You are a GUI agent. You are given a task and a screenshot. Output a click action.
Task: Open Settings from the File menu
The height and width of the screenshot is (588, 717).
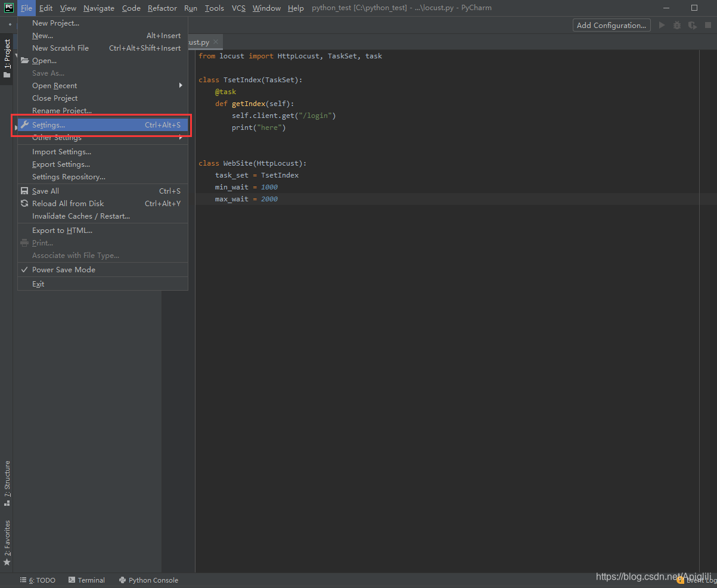click(x=103, y=125)
